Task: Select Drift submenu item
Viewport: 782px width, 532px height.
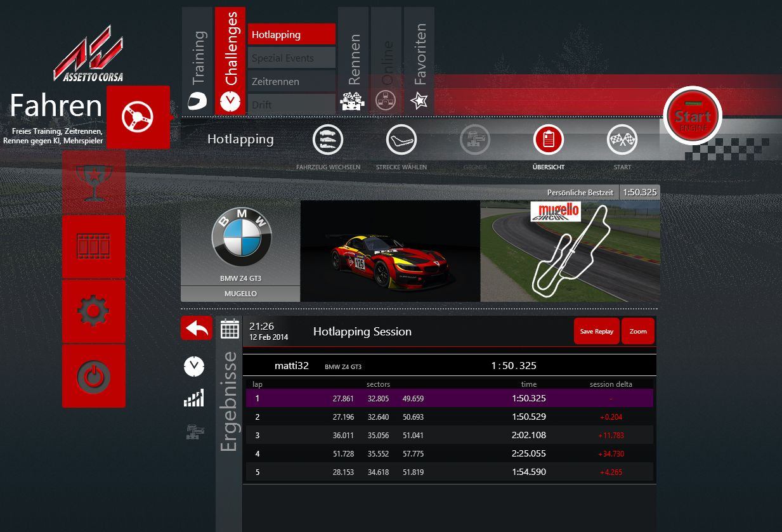Action: (292, 104)
